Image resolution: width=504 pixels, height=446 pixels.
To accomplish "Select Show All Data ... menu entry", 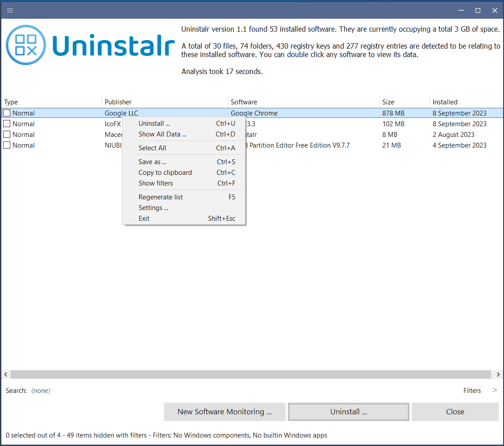I will (184, 134).
